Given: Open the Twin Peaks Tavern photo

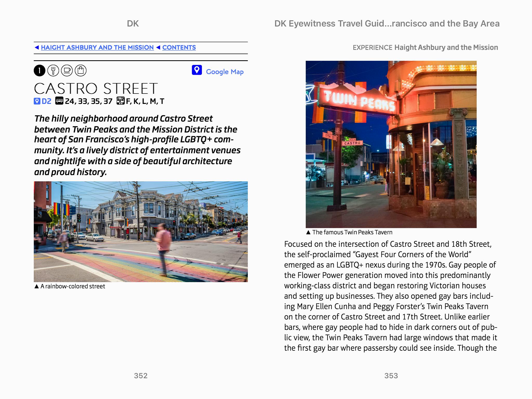Looking at the screenshot, I should (391, 144).
